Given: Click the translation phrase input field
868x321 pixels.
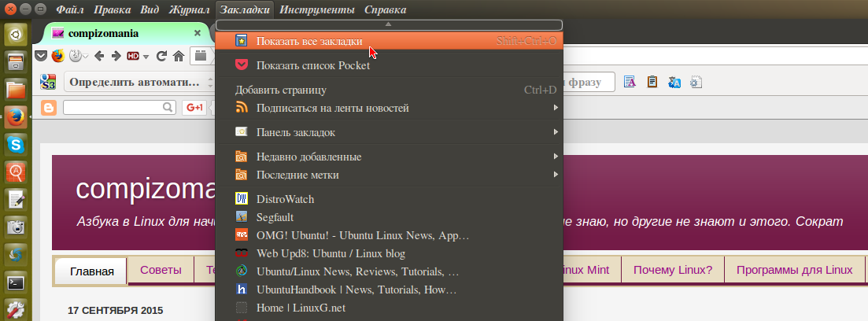Looking at the screenshot, I should click(x=589, y=82).
